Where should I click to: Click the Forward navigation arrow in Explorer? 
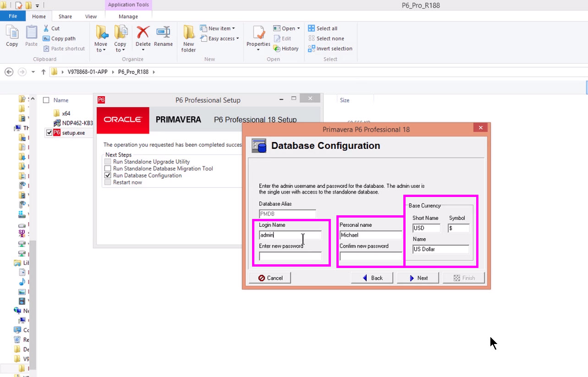pyautogui.click(x=22, y=72)
